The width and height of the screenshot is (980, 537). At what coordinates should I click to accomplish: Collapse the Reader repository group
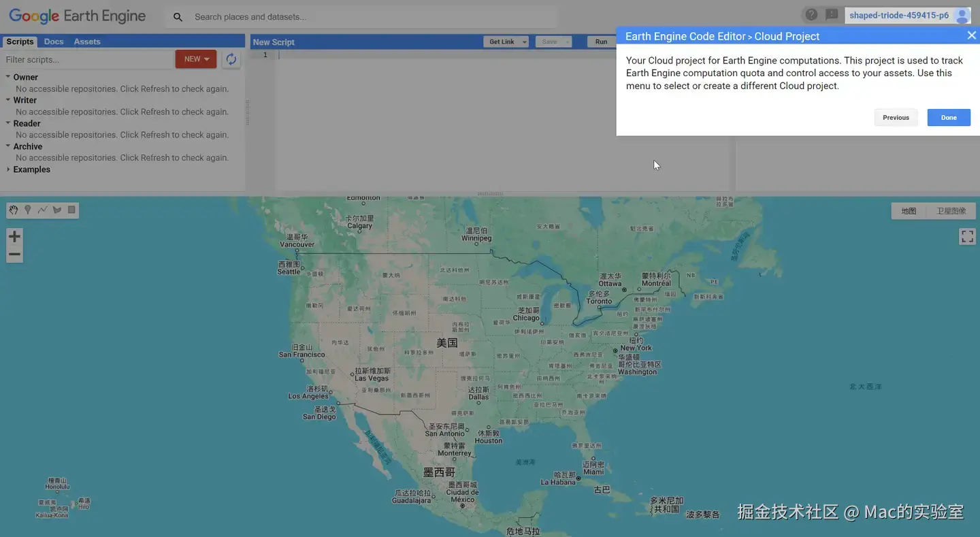8,123
